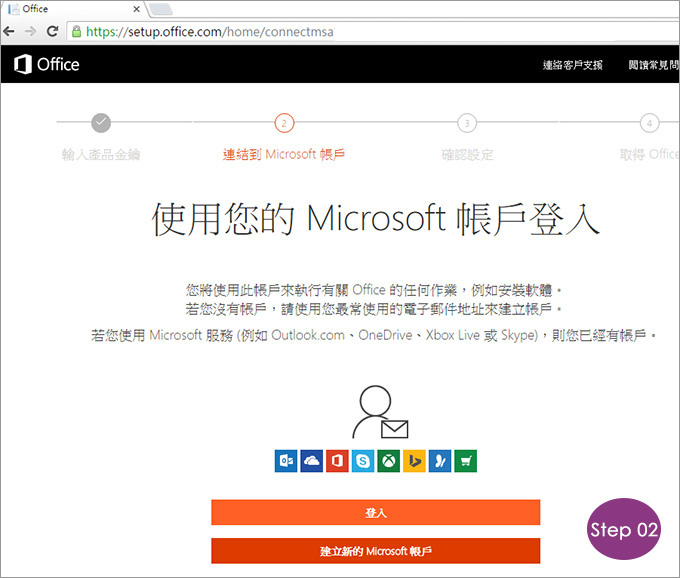Click the yellow Bing icon
Image resolution: width=680 pixels, height=578 pixels.
(414, 460)
